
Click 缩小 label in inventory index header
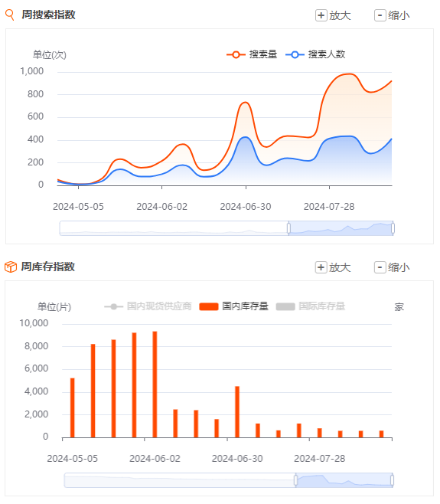pos(399,267)
